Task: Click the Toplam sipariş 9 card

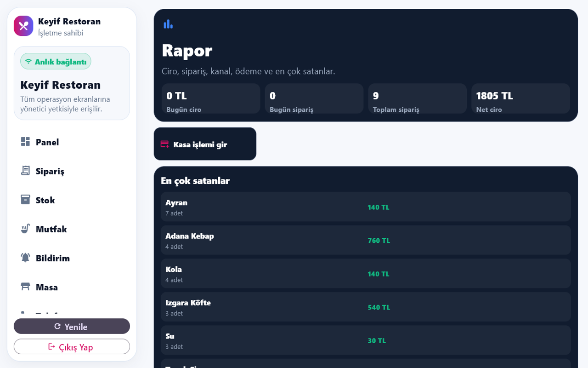Action: 417,98
